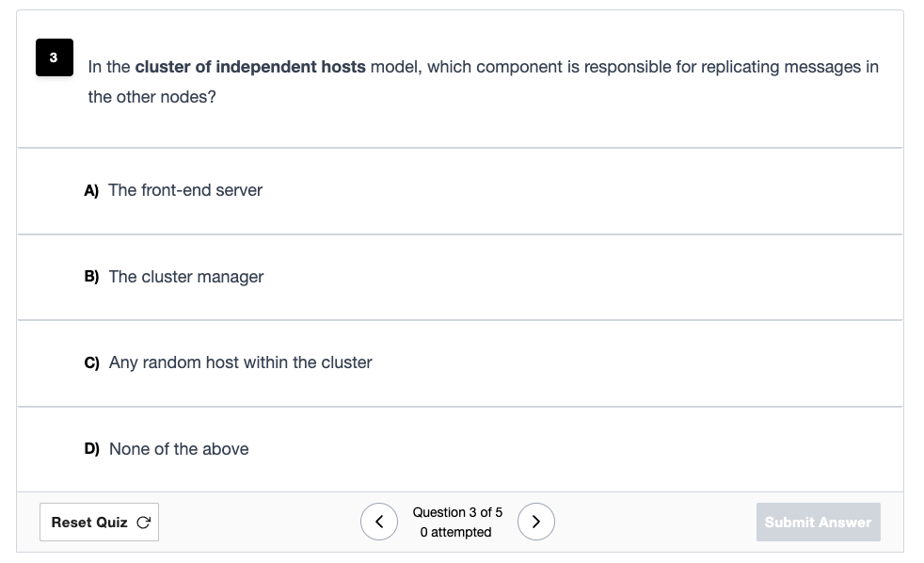The image size is (924, 563).
Task: Click the bold D) option letter
Action: pyautogui.click(x=91, y=449)
